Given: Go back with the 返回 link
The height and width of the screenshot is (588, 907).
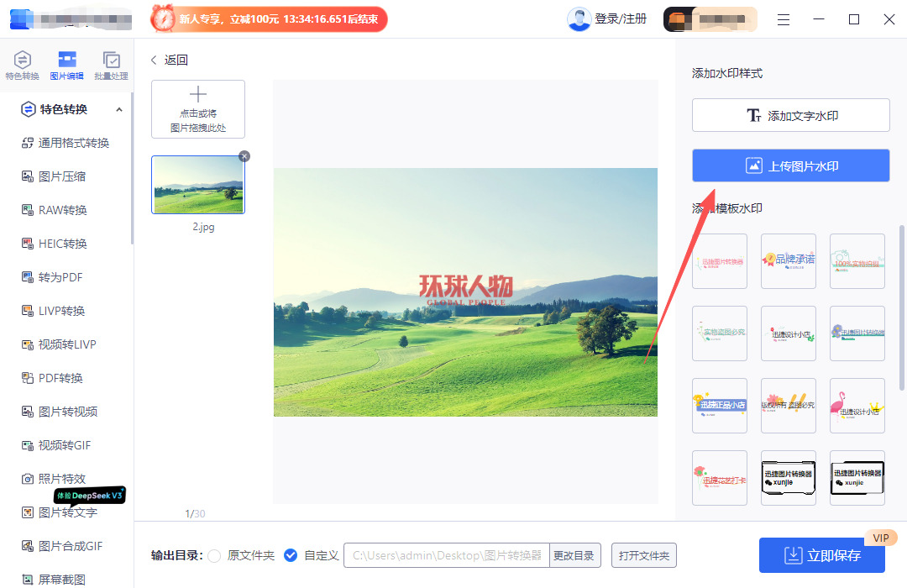Looking at the screenshot, I should [x=169, y=60].
